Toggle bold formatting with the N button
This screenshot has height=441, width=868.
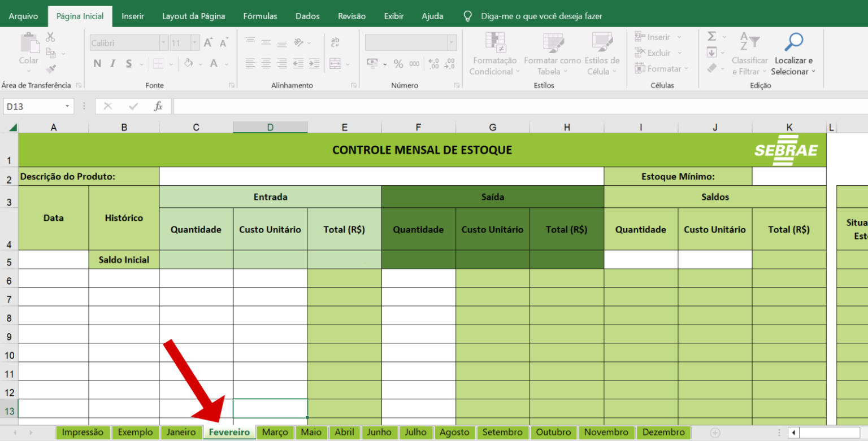97,63
